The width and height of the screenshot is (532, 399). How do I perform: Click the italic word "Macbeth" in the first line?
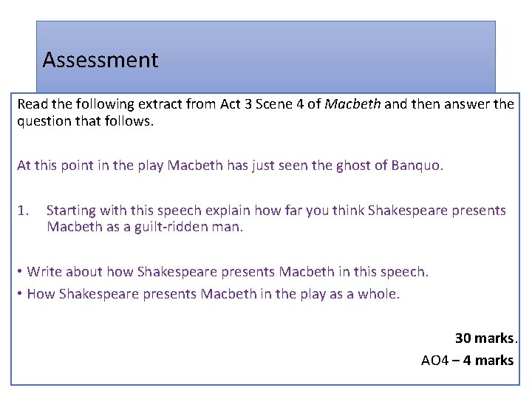click(x=352, y=104)
